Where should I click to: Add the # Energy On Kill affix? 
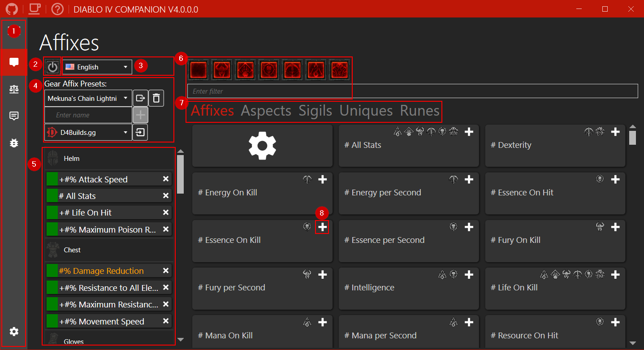pyautogui.click(x=322, y=179)
